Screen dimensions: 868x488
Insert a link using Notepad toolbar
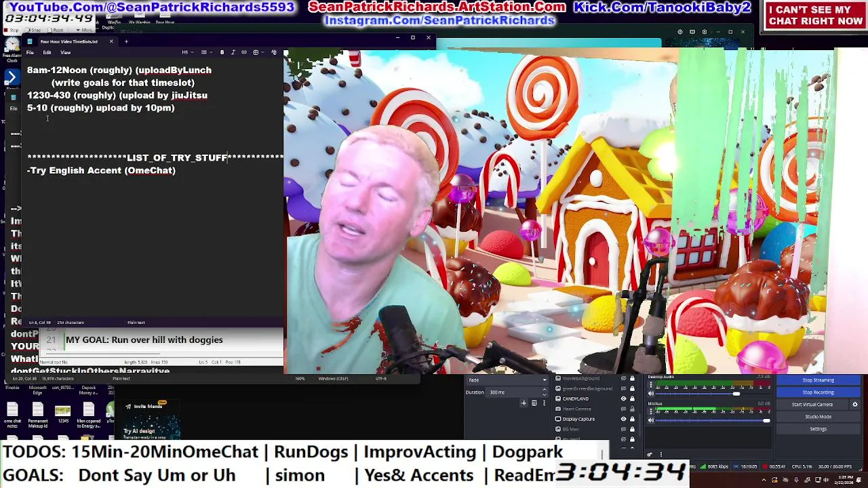(244, 52)
